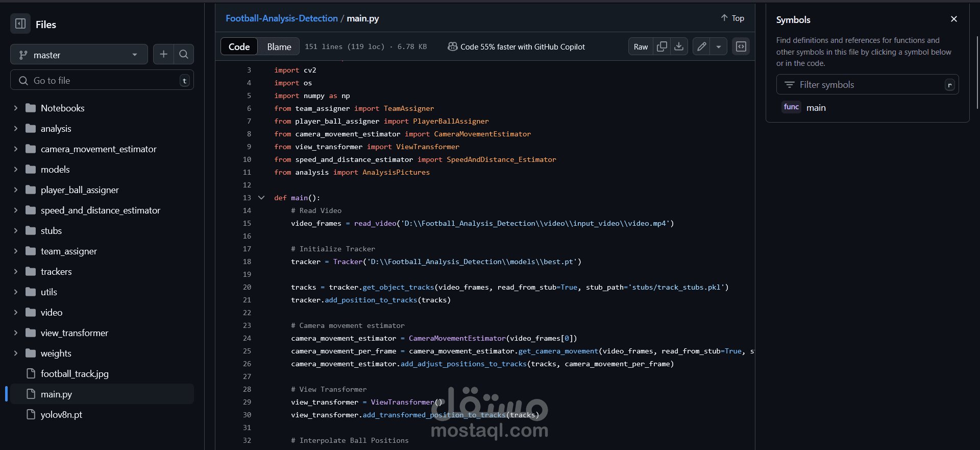The width and height of the screenshot is (980, 450).
Task: Click the Notebooks folder icon
Action: 31,108
